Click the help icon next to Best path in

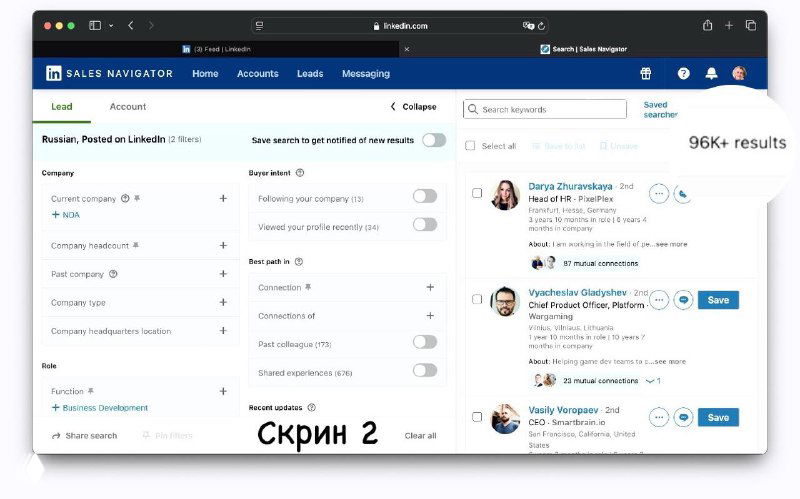(299, 262)
